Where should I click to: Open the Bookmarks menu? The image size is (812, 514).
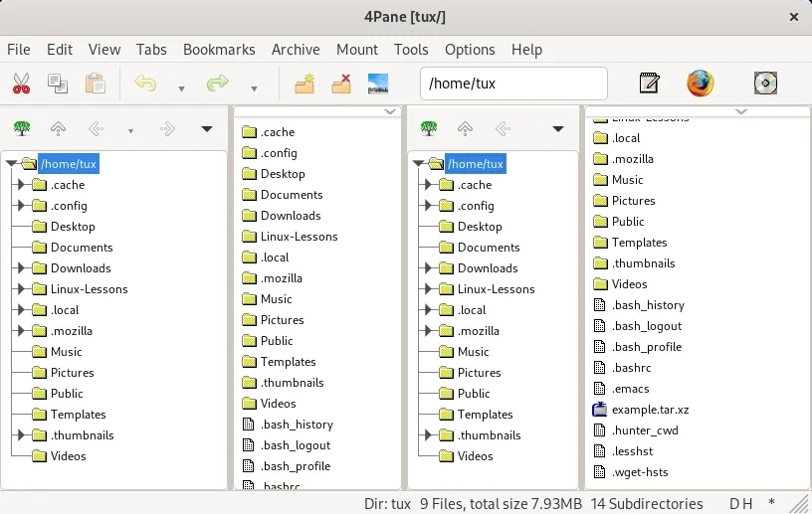(x=219, y=50)
